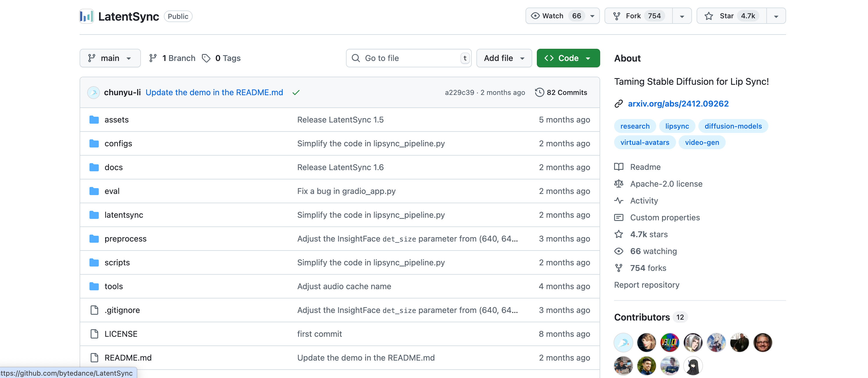Expand the Add file dropdown
This screenshot has width=868, height=378.
(x=504, y=58)
